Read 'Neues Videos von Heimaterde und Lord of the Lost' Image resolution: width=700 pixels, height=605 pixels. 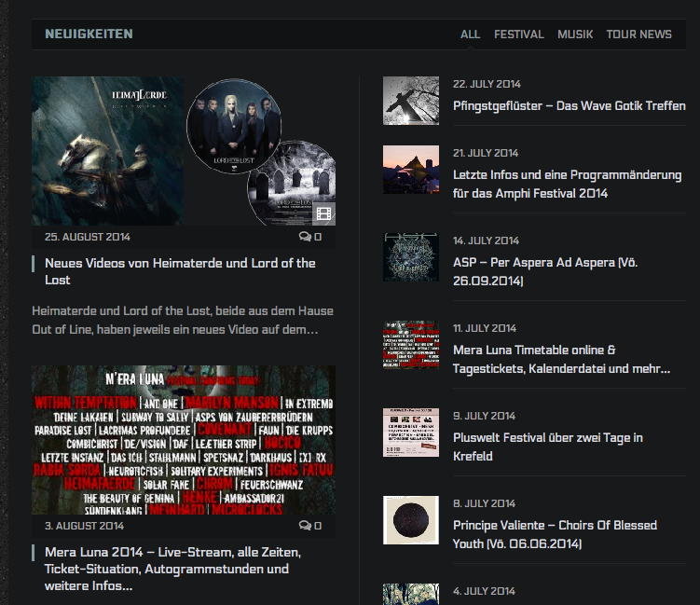tap(180, 271)
